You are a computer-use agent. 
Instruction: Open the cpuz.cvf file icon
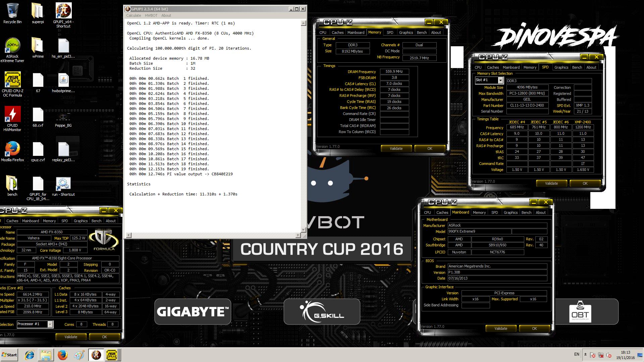tap(38, 152)
